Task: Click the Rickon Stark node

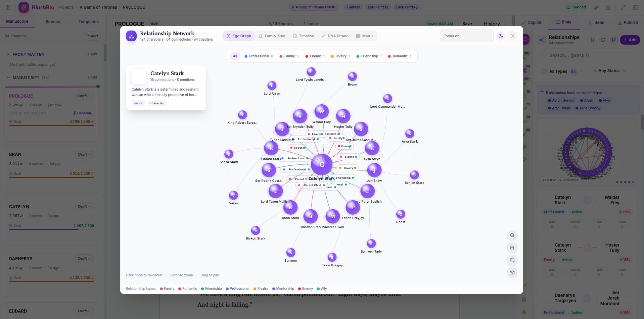Action: (x=256, y=230)
